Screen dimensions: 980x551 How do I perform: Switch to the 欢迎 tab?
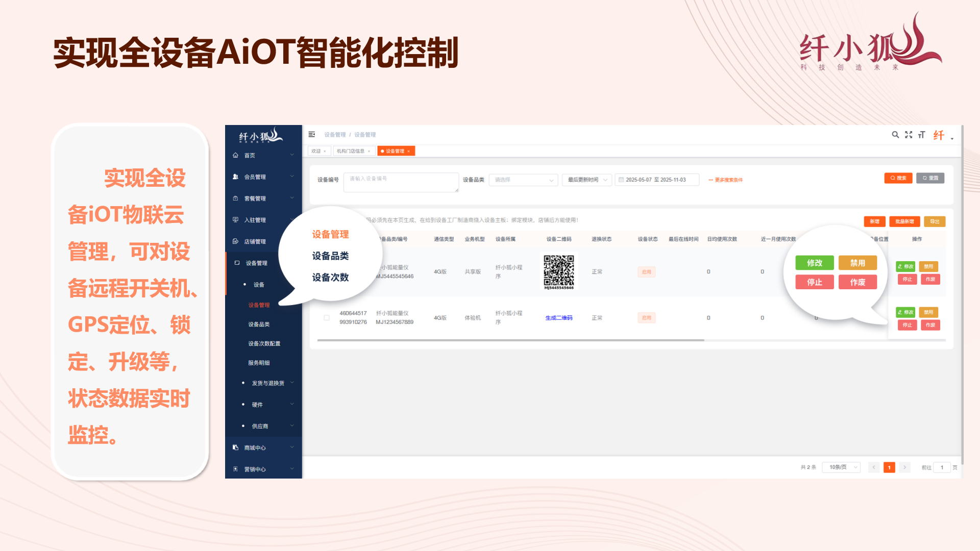tap(316, 151)
